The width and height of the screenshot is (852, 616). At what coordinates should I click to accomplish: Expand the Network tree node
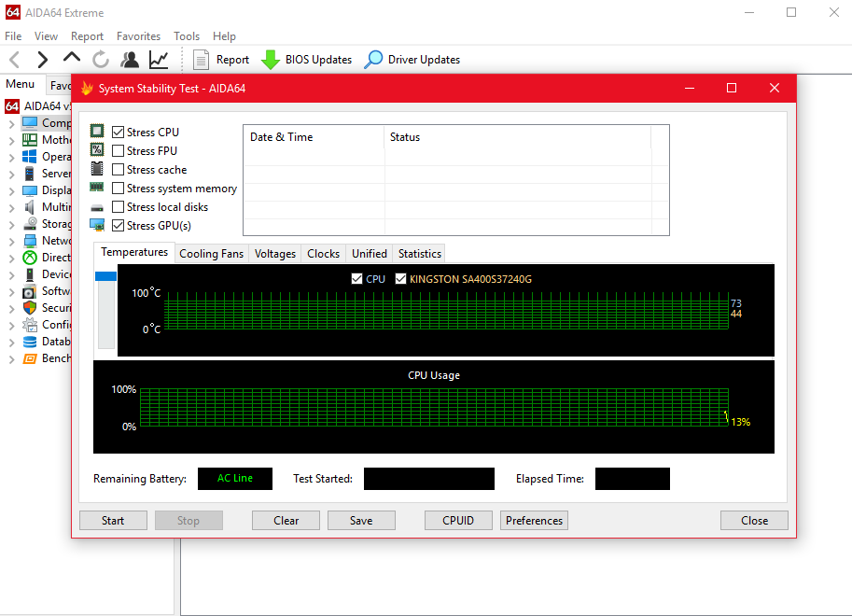[x=11, y=242]
